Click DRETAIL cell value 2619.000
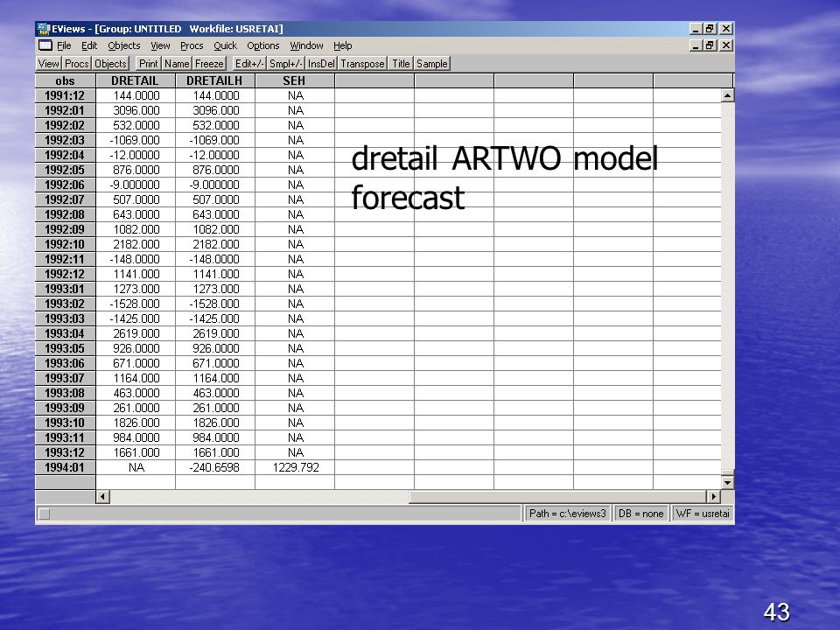The height and width of the screenshot is (630, 840). coord(135,333)
